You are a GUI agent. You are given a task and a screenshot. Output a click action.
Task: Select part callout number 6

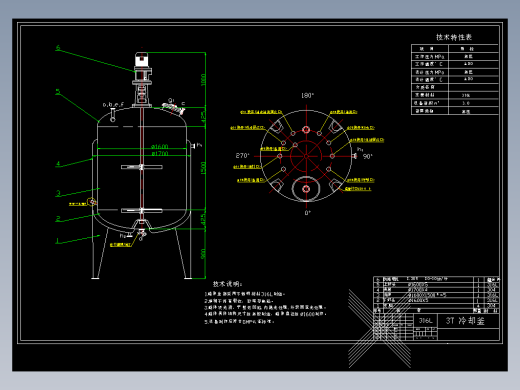point(58,48)
